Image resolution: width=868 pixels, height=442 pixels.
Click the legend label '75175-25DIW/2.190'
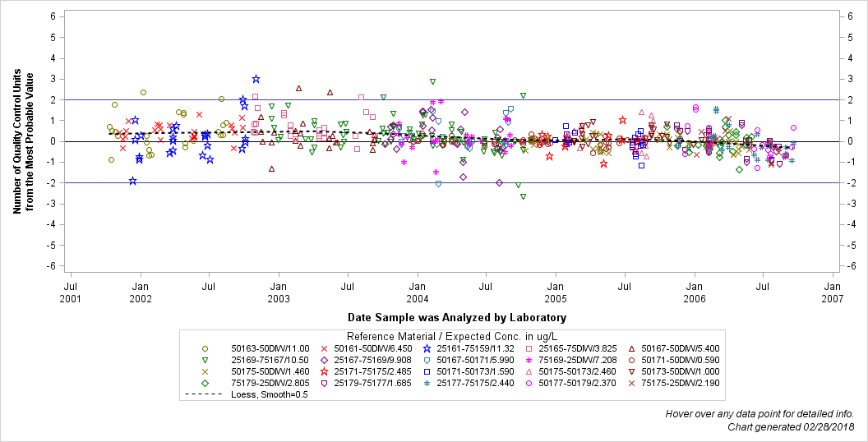click(681, 383)
